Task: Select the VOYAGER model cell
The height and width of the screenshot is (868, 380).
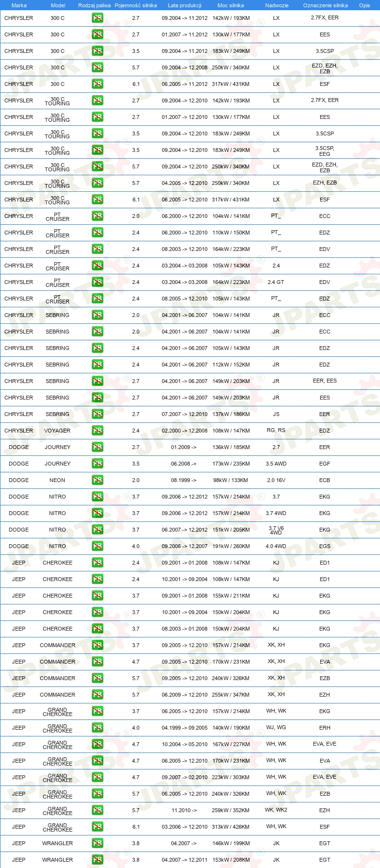Action: (x=57, y=431)
